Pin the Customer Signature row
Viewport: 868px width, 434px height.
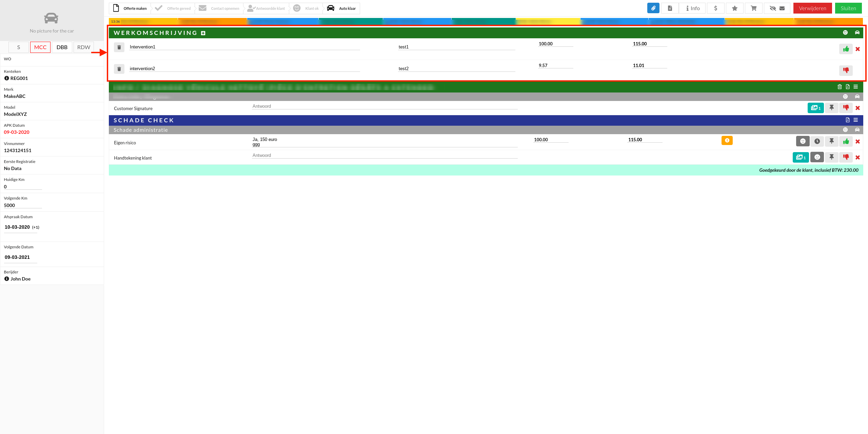coord(831,108)
